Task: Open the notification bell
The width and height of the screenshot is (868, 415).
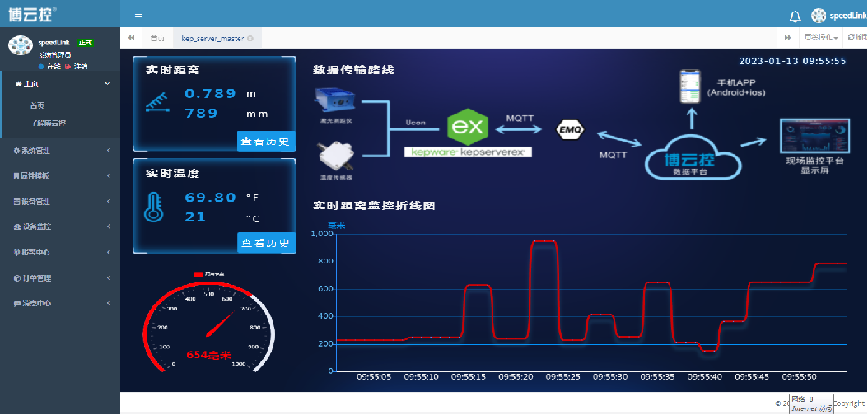Action: point(795,16)
